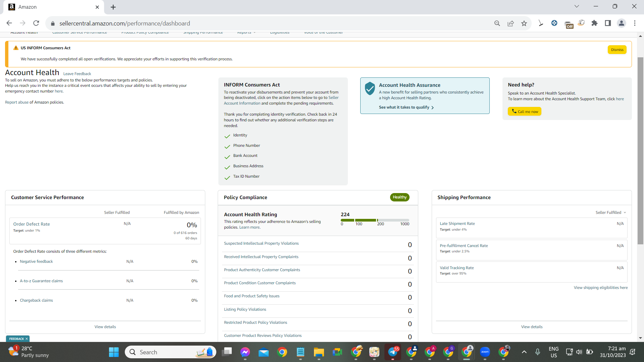This screenshot has height=362, width=644.
Task: Open the Valid Tracking Rate metric
Action: pyautogui.click(x=457, y=268)
